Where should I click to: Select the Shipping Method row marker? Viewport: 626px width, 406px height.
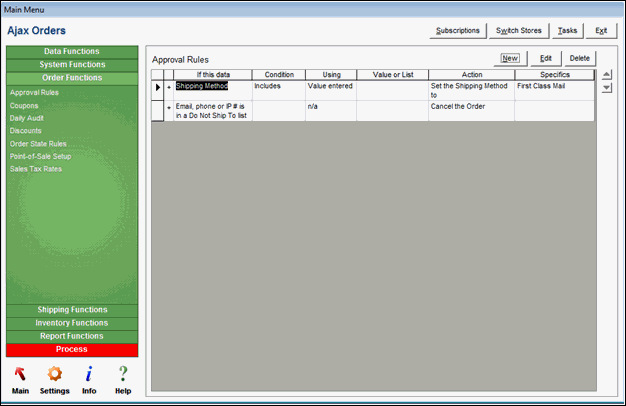coord(158,87)
